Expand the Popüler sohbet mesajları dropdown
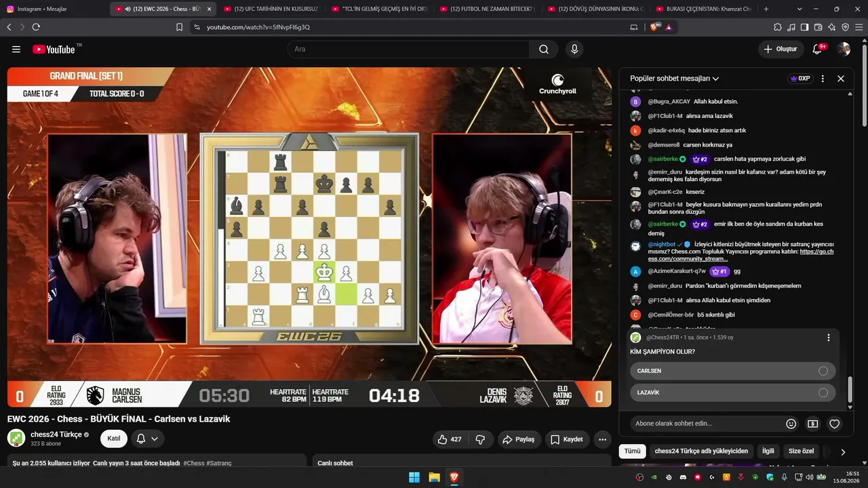Screen dimensions: 868x488 pos(675,79)
